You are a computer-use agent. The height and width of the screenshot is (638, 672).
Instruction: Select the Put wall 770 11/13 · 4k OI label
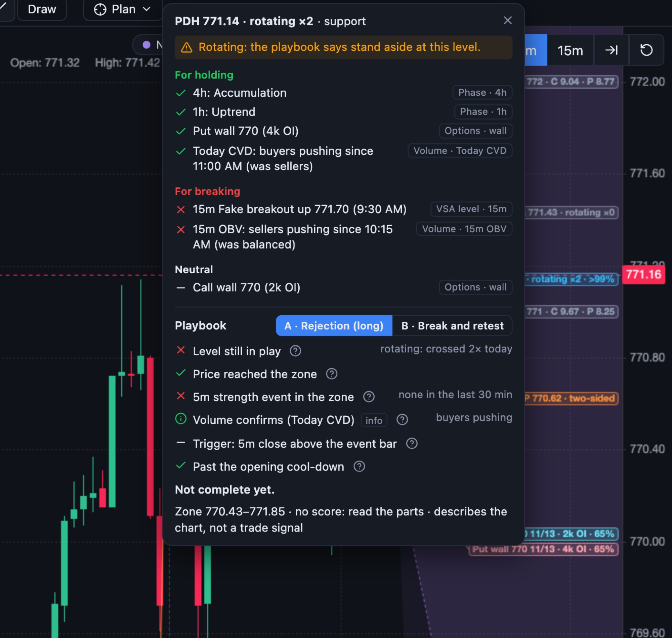click(x=543, y=549)
